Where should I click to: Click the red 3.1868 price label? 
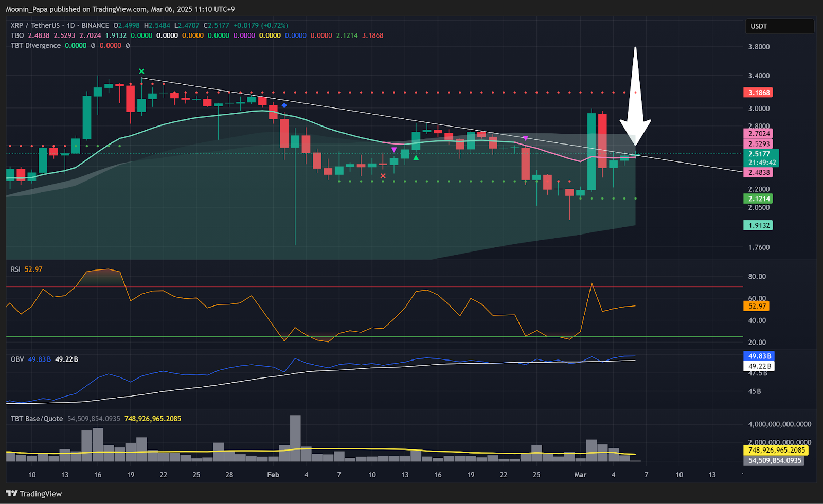click(759, 93)
